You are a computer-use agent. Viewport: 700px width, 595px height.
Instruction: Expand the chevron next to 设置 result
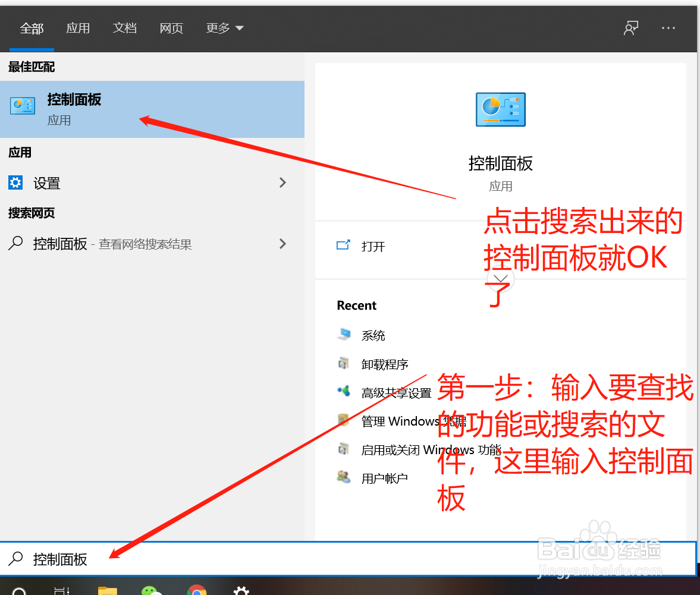[x=282, y=183]
